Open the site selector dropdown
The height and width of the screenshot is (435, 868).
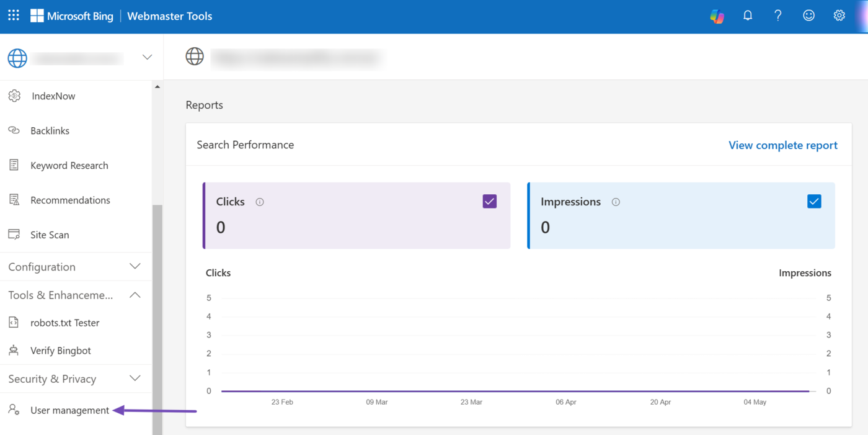coord(147,57)
